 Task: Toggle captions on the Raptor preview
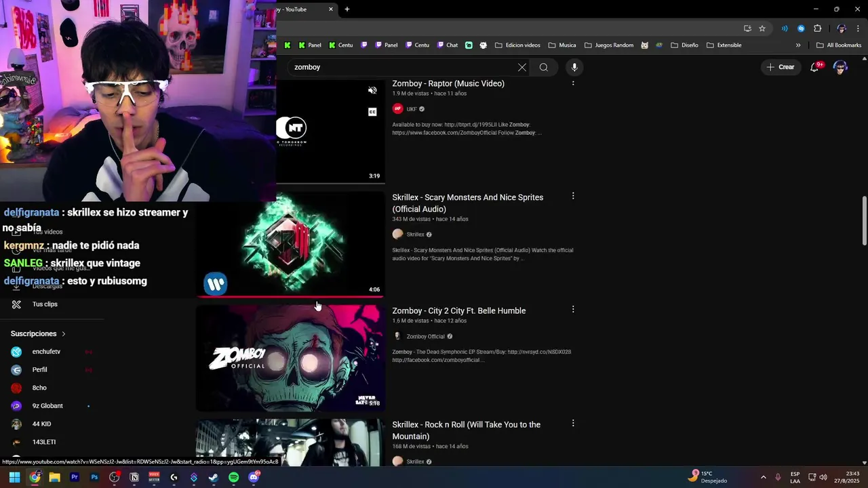pos(372,112)
